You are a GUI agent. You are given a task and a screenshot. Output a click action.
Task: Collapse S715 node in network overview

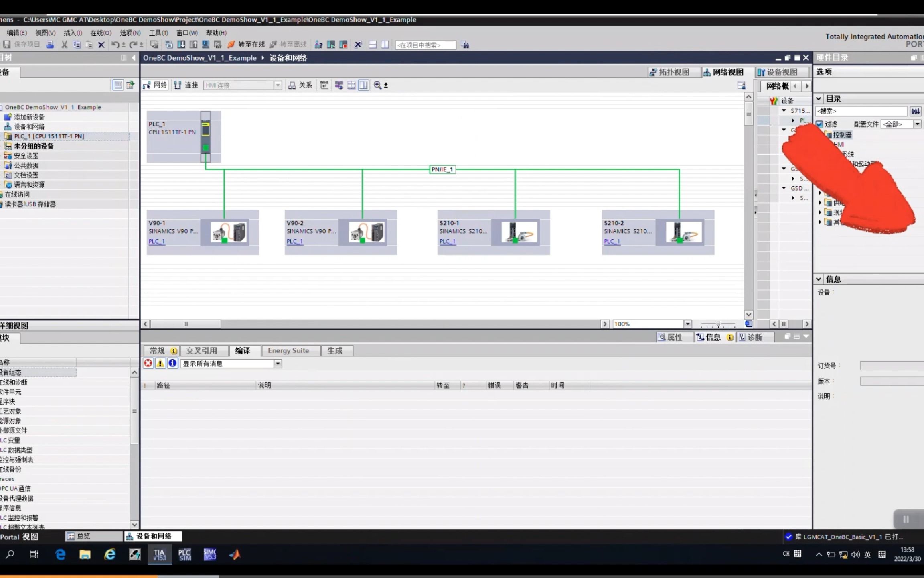[x=784, y=110]
